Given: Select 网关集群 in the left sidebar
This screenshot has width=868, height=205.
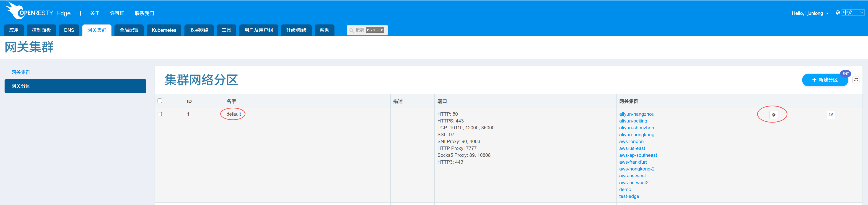Looking at the screenshot, I should pyautogui.click(x=21, y=72).
